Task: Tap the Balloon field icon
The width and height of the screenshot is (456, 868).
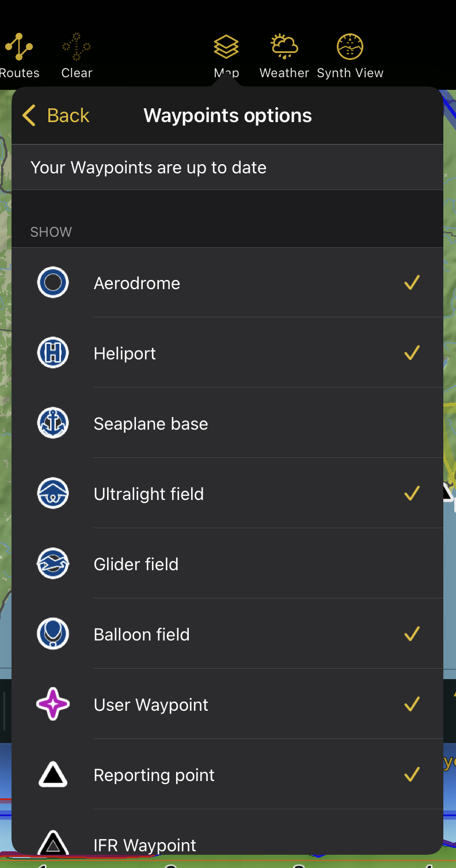Action: 53,634
